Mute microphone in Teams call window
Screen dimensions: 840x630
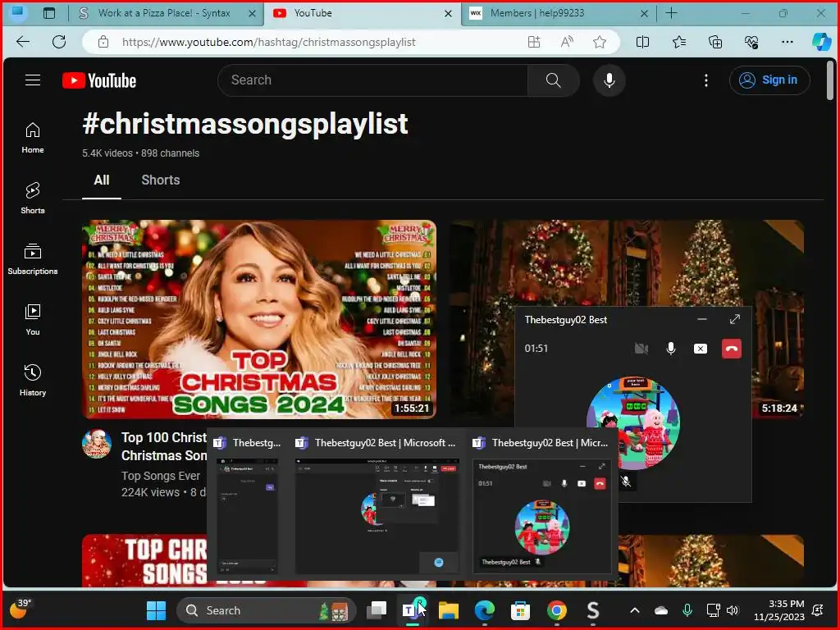point(671,349)
